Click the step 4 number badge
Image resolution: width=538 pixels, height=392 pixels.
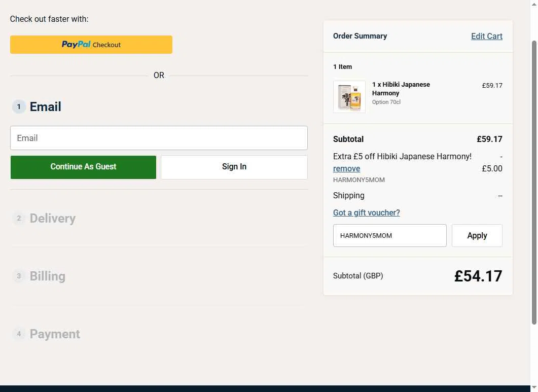click(19, 334)
